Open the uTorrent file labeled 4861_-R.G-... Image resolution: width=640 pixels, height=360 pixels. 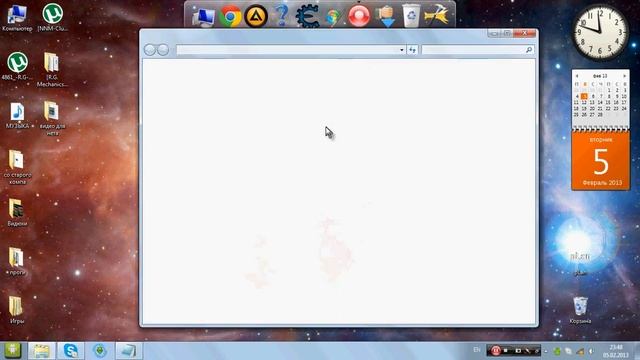pyautogui.click(x=17, y=66)
